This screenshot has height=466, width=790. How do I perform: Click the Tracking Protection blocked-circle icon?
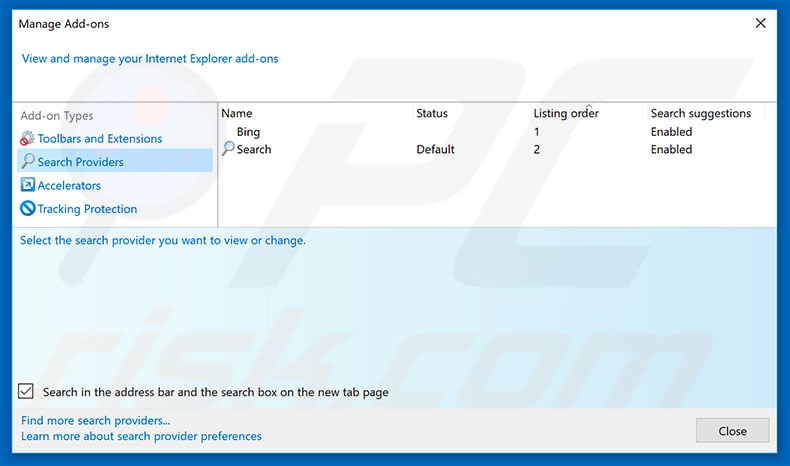(27, 208)
